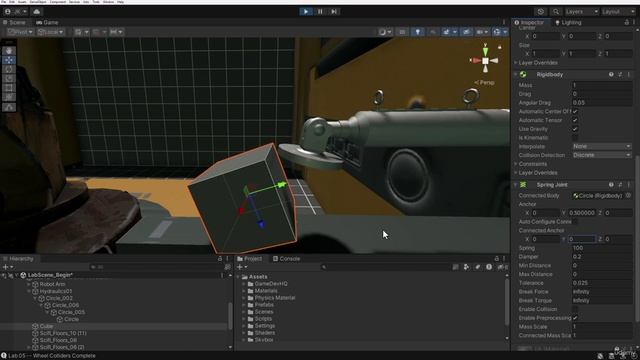Viewport: 640px width, 360px height.
Task: Click the Spring value field
Action: [602, 248]
